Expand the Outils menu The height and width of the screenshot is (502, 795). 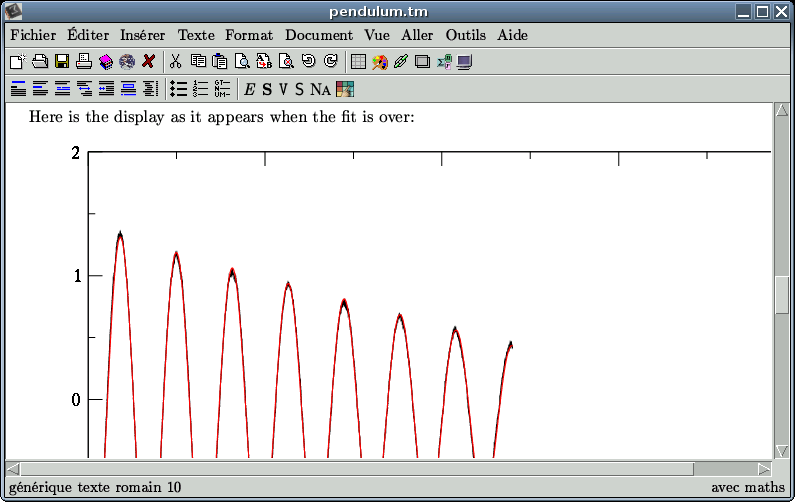click(466, 35)
